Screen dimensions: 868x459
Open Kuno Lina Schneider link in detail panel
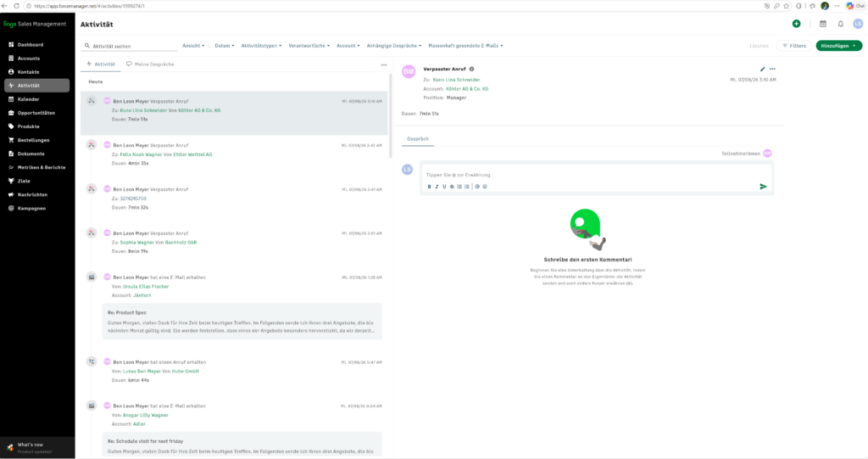tap(457, 80)
